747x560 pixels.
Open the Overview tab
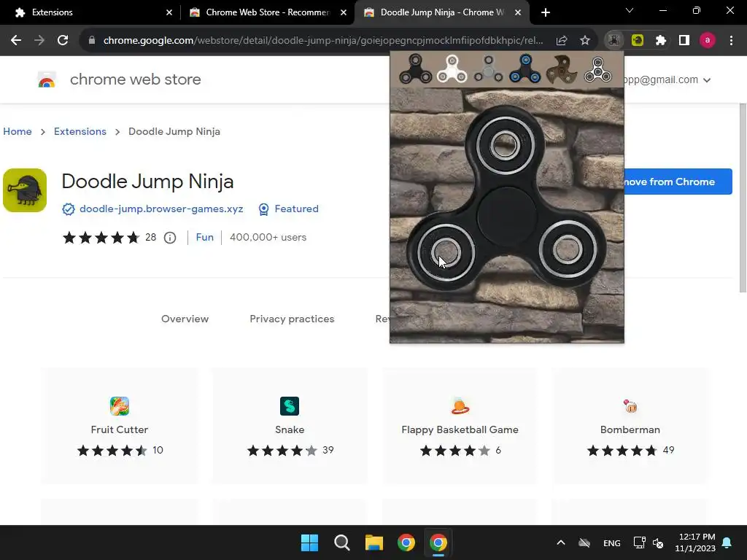pyautogui.click(x=185, y=319)
